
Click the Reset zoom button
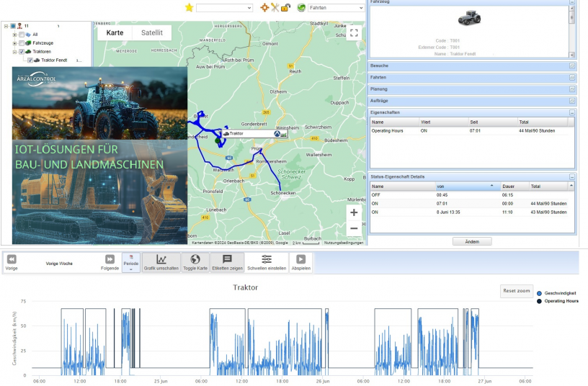(x=517, y=291)
